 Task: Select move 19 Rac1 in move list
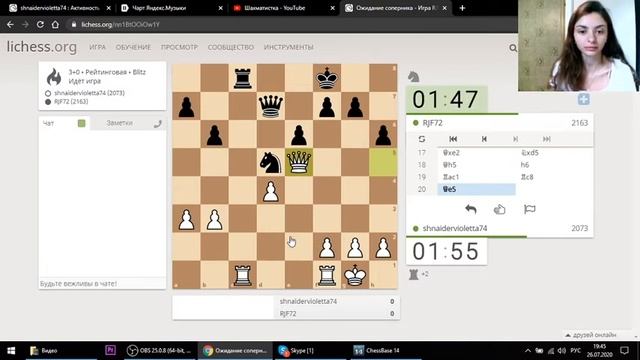(476, 177)
